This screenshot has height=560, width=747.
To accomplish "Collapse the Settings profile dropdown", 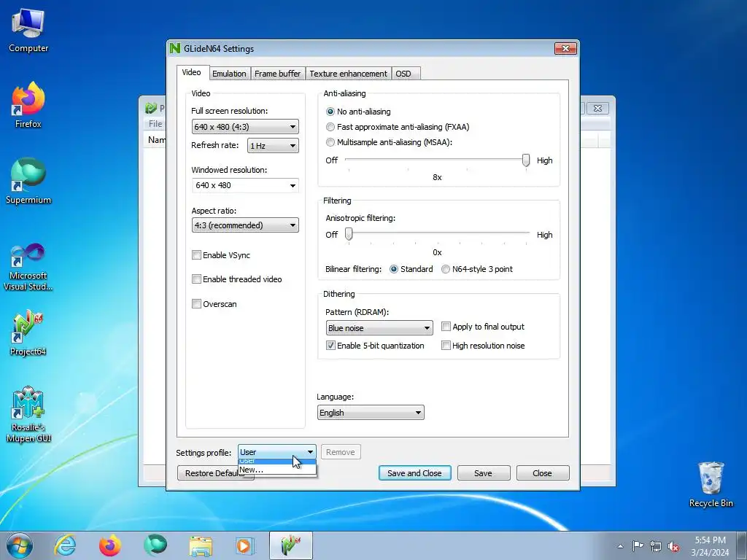I will (276, 452).
